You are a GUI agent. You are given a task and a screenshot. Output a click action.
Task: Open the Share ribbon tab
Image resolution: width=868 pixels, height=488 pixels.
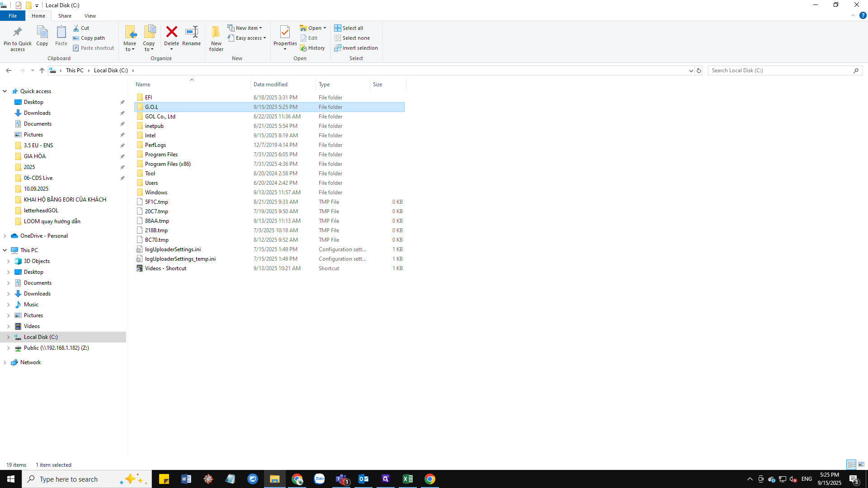coord(65,16)
